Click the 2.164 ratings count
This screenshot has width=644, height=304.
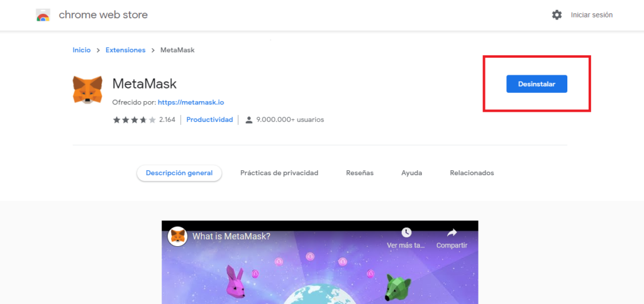167,120
